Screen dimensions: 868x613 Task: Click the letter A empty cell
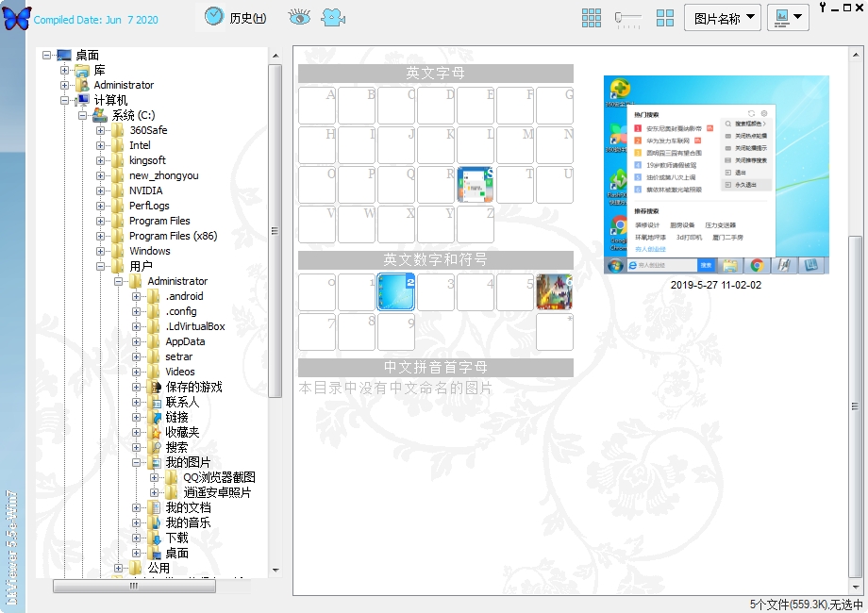(317, 105)
